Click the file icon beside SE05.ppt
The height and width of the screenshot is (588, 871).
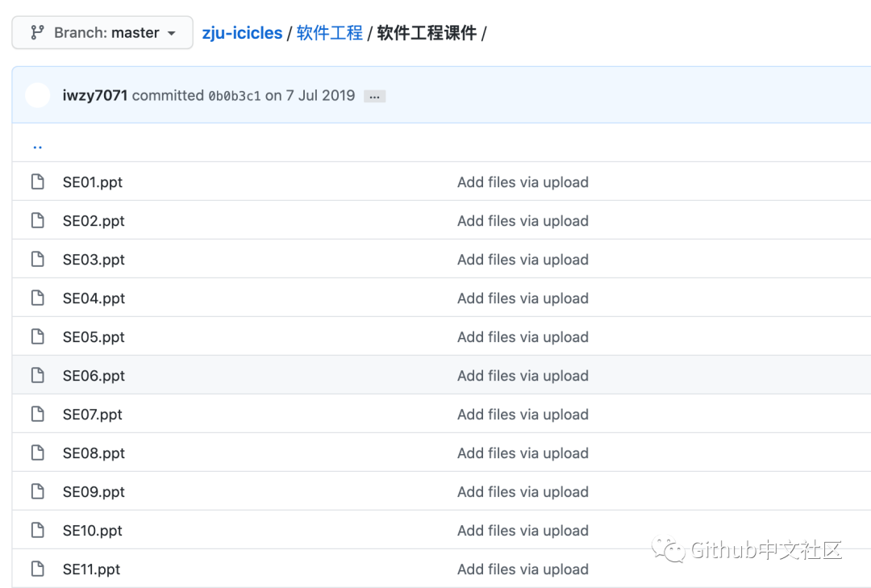(37, 337)
